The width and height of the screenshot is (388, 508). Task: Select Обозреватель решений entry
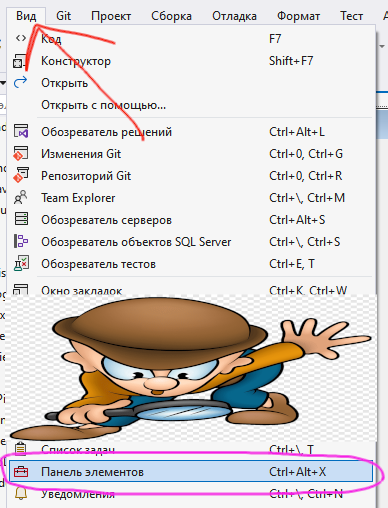(191, 132)
